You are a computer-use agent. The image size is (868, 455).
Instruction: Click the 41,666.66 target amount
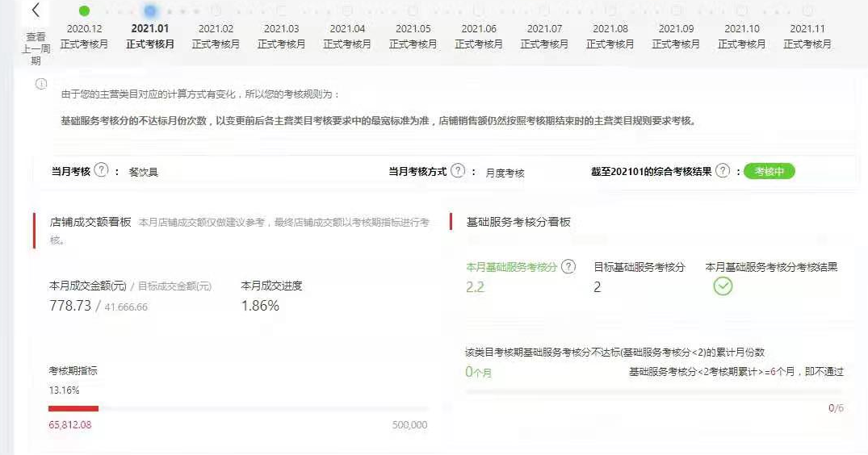pos(126,307)
